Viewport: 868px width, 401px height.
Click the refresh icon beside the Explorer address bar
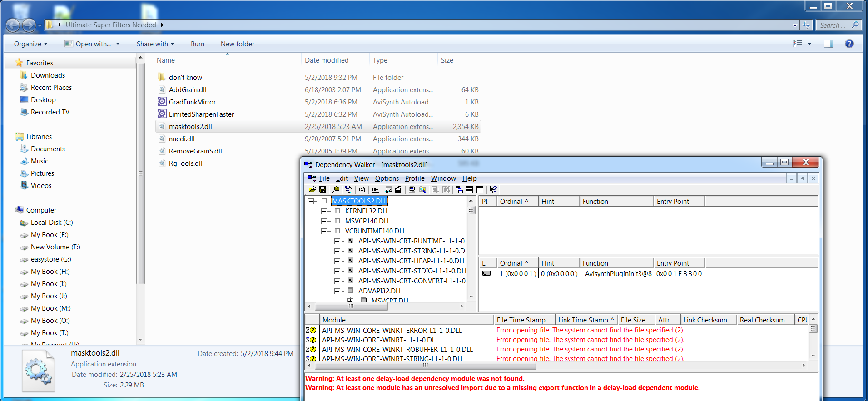click(806, 25)
